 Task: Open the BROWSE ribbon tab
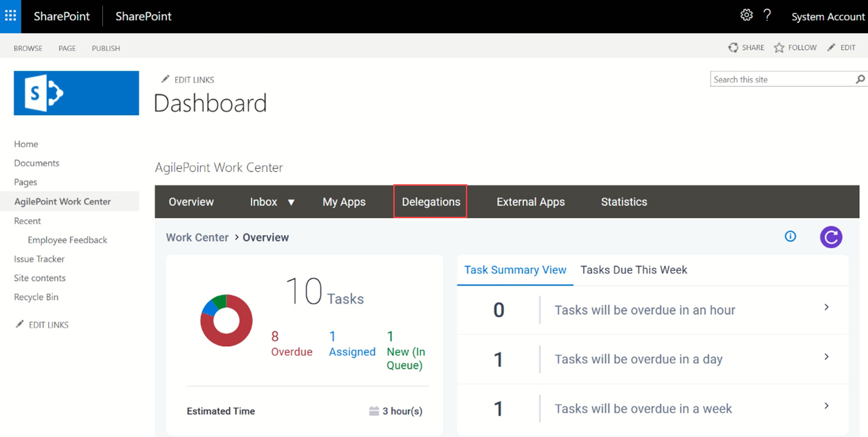point(28,48)
